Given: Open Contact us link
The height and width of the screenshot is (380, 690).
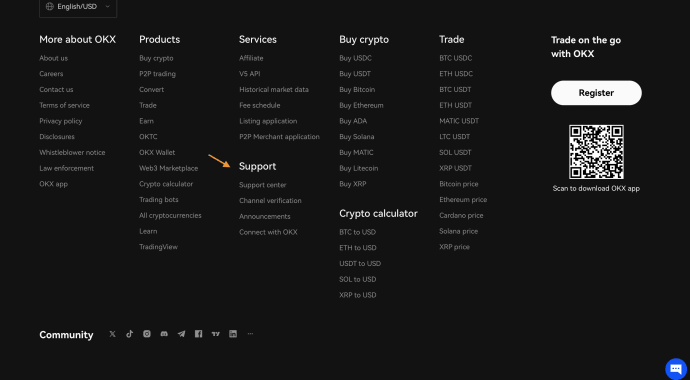Looking at the screenshot, I should click(x=56, y=90).
